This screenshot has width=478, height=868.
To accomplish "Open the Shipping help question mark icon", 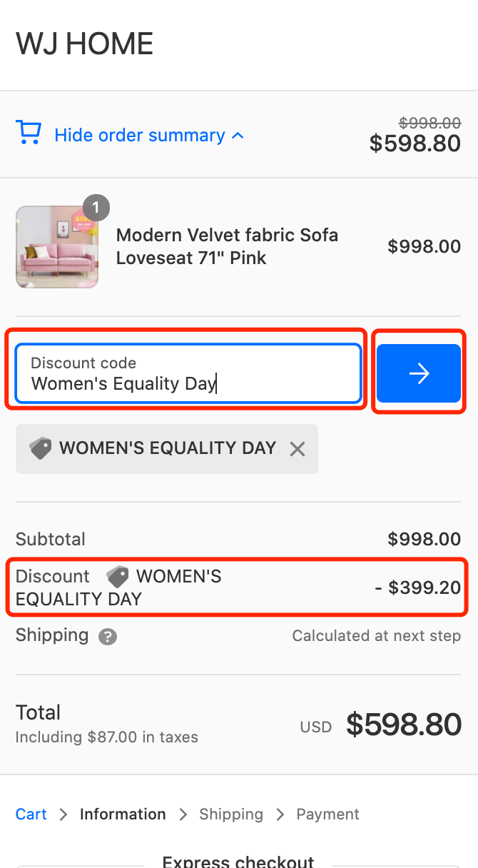I will tap(108, 637).
